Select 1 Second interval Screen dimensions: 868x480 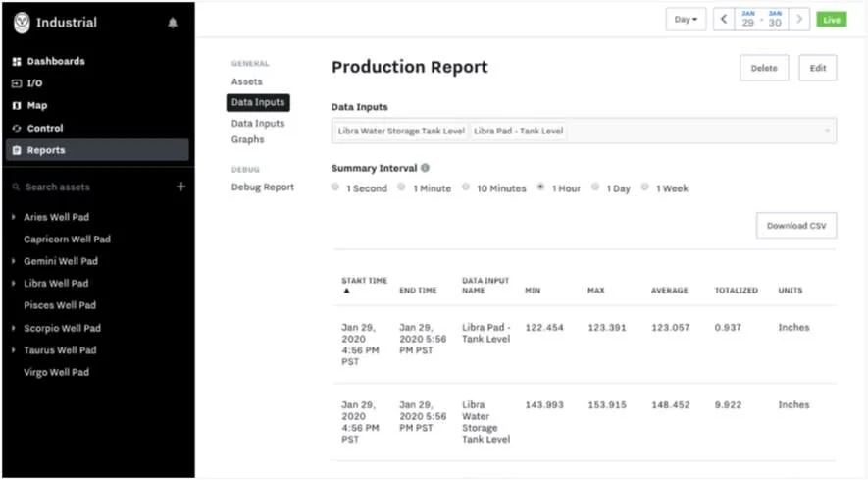pos(334,187)
